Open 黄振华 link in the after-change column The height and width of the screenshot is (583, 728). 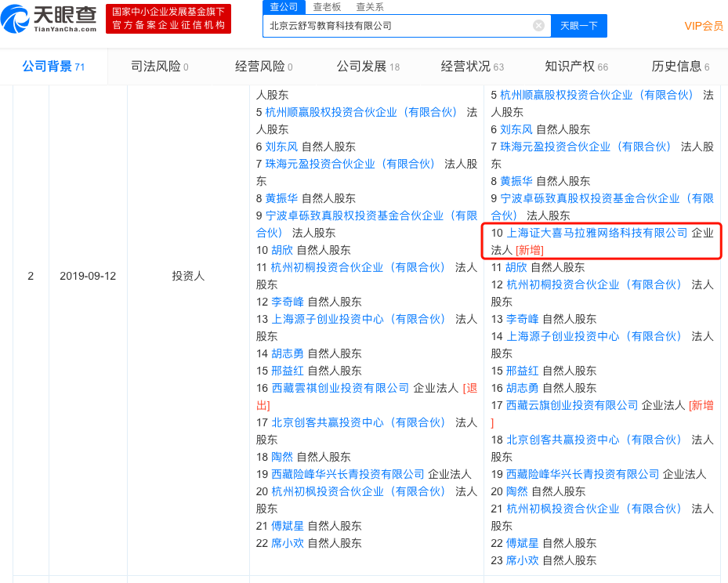point(516,181)
